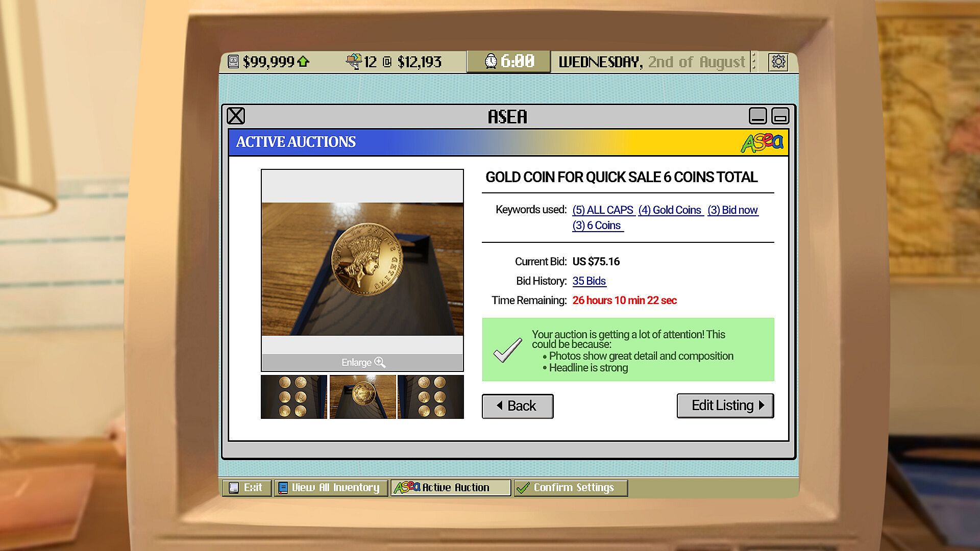This screenshot has height=551, width=980.
Task: Click the clock icon showing 6:00
Action: click(x=491, y=61)
